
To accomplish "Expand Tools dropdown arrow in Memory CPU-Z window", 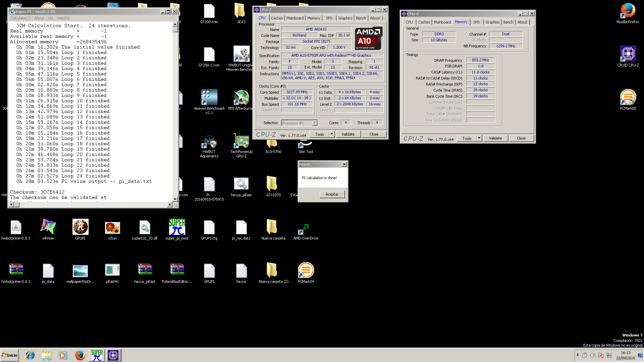I will 479,138.
